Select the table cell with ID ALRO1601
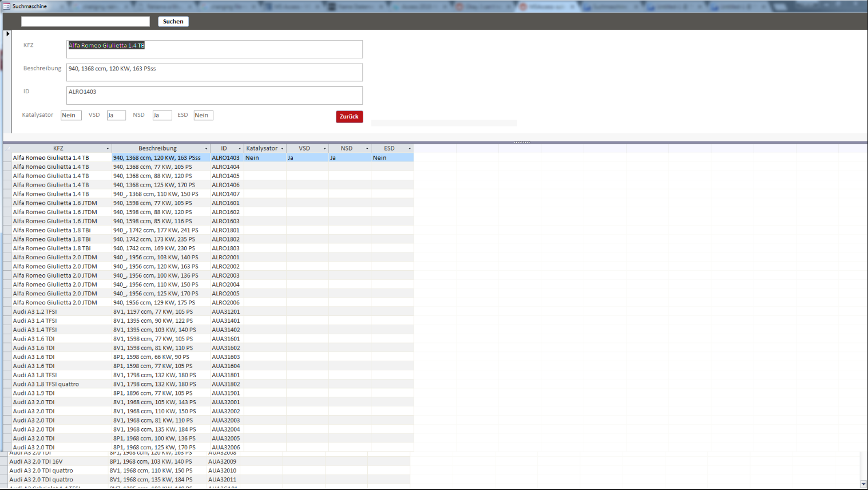The height and width of the screenshot is (490, 868). [x=227, y=203]
